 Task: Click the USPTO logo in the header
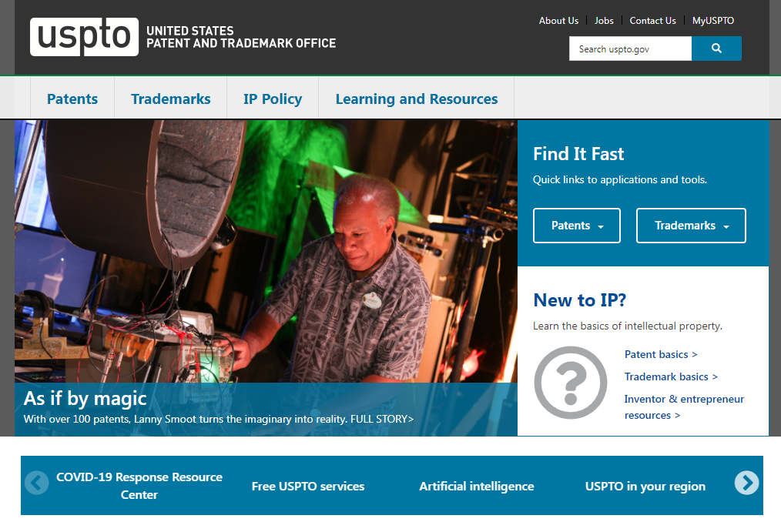pyautogui.click(x=85, y=37)
